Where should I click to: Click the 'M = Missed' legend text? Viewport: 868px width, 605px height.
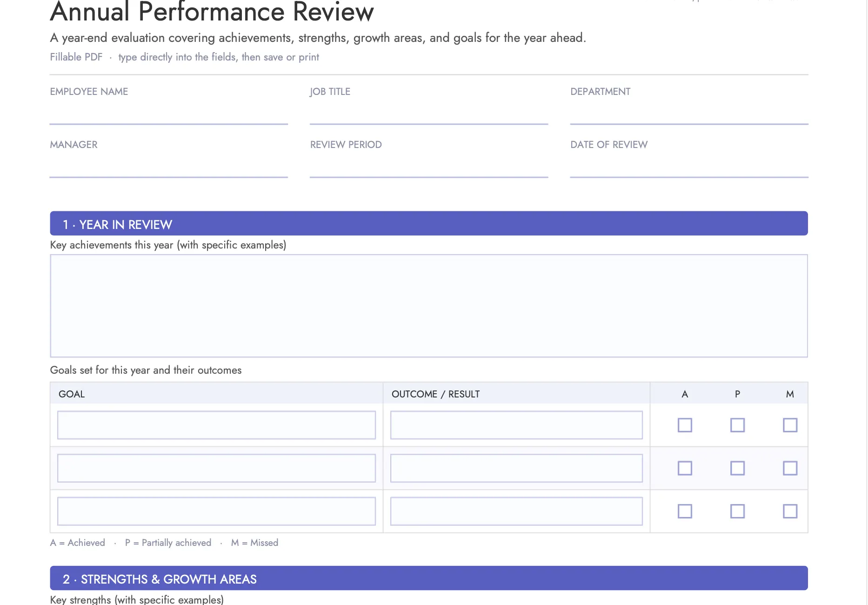pos(254,543)
